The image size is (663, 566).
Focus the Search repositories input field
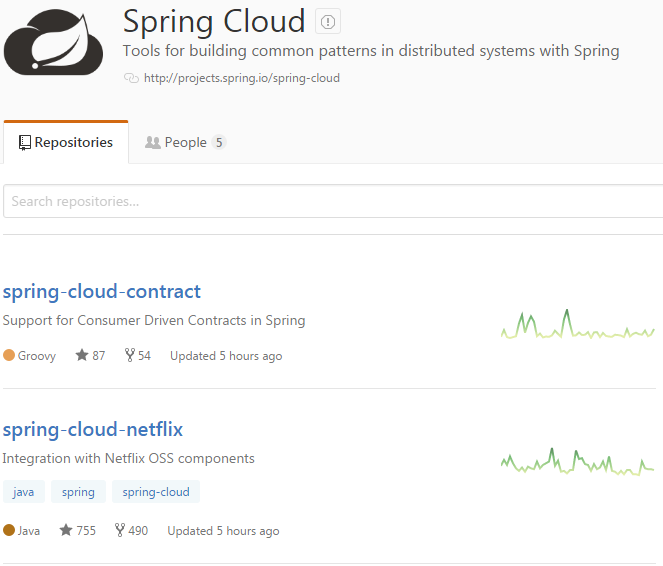click(333, 201)
